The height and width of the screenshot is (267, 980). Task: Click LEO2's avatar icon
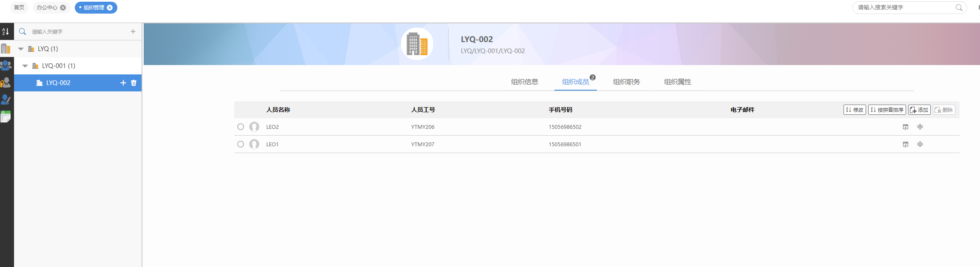point(254,127)
